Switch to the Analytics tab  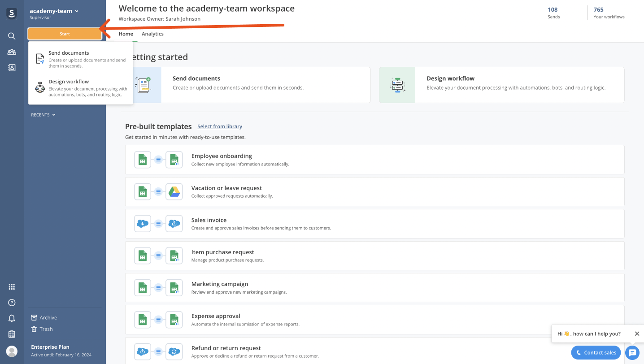(x=152, y=34)
